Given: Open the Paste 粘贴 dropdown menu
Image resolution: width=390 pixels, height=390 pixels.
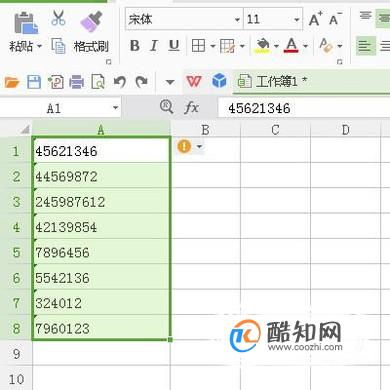Looking at the screenshot, I should (x=39, y=46).
